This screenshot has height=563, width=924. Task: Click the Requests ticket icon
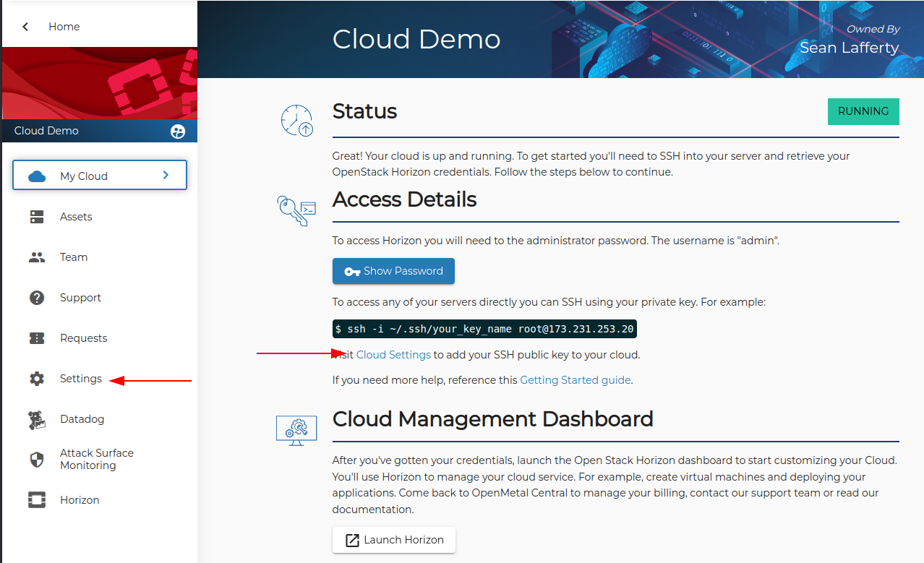[x=37, y=338]
